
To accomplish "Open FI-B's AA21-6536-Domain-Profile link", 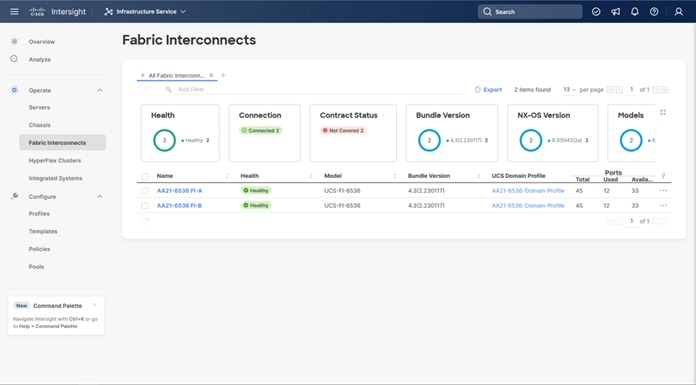I will click(528, 206).
